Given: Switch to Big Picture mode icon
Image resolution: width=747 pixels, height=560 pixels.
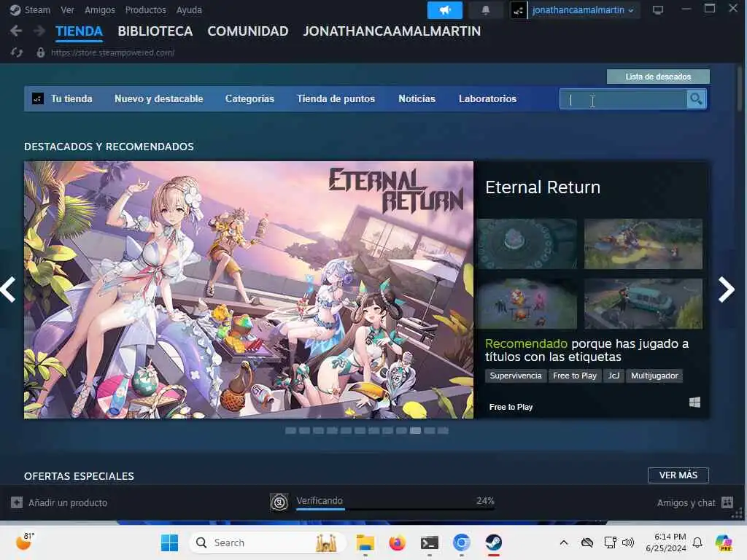Looking at the screenshot, I should click(x=658, y=10).
